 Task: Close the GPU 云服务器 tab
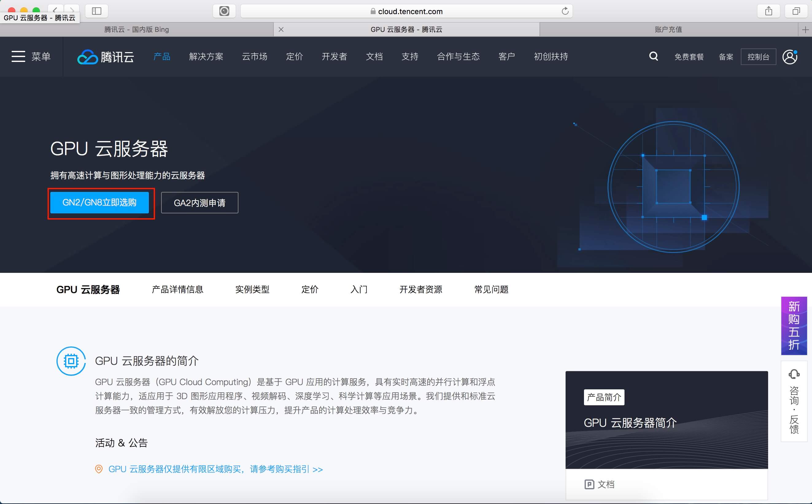(x=281, y=29)
